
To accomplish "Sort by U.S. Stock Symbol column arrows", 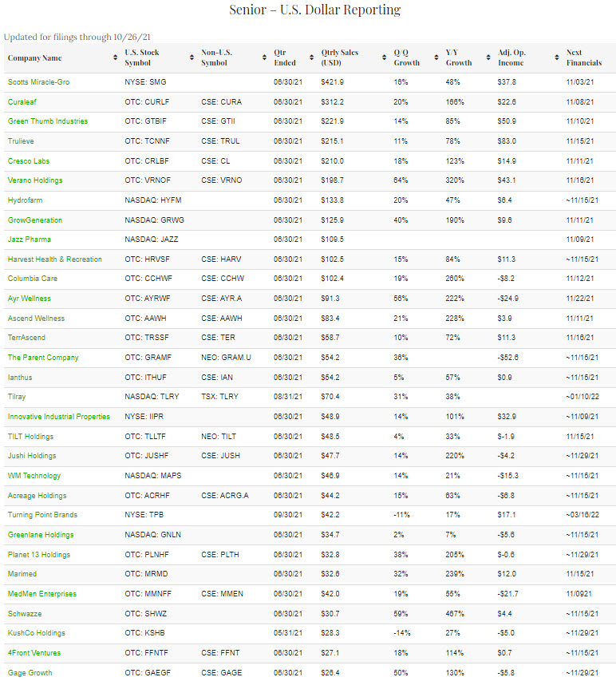I will [x=192, y=58].
